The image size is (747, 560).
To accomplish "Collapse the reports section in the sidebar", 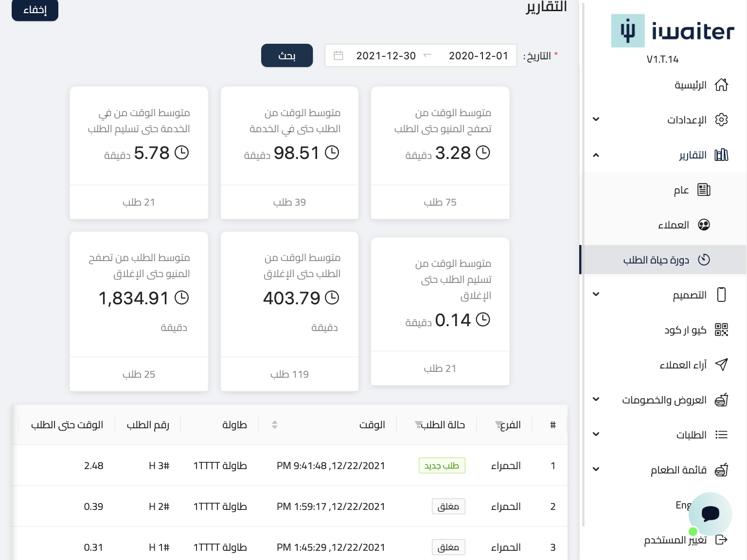I will [x=596, y=155].
